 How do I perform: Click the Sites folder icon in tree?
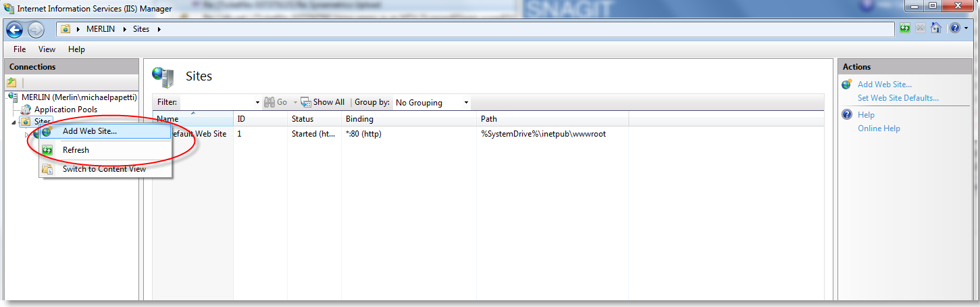[26, 122]
